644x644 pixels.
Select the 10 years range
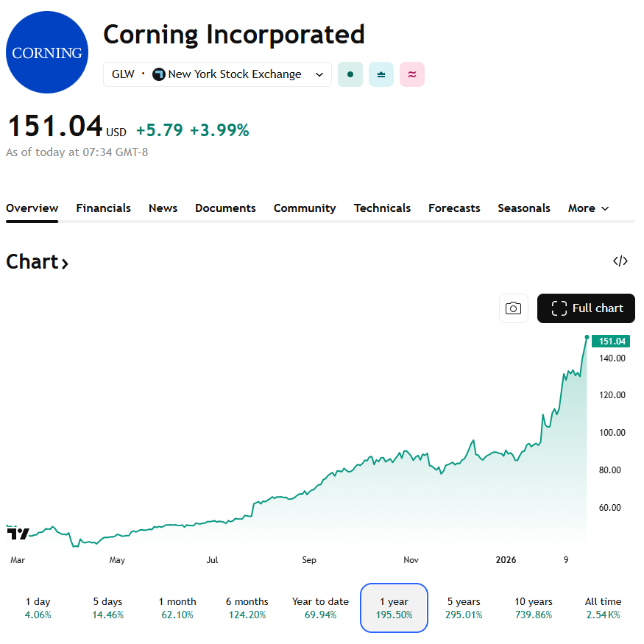pos(534,608)
